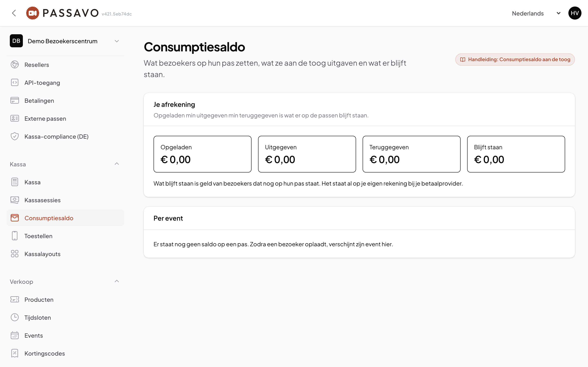588x367 pixels.
Task: Click the Externe passen ID card icon
Action: pos(14,118)
